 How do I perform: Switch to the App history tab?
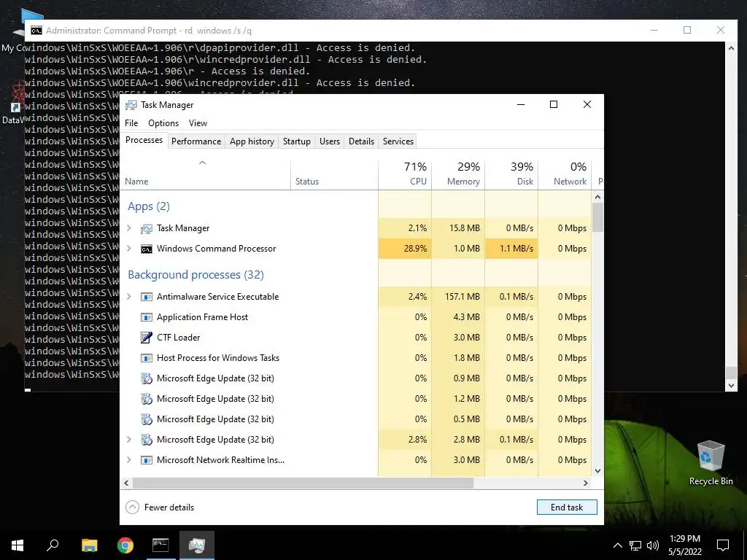pos(252,141)
